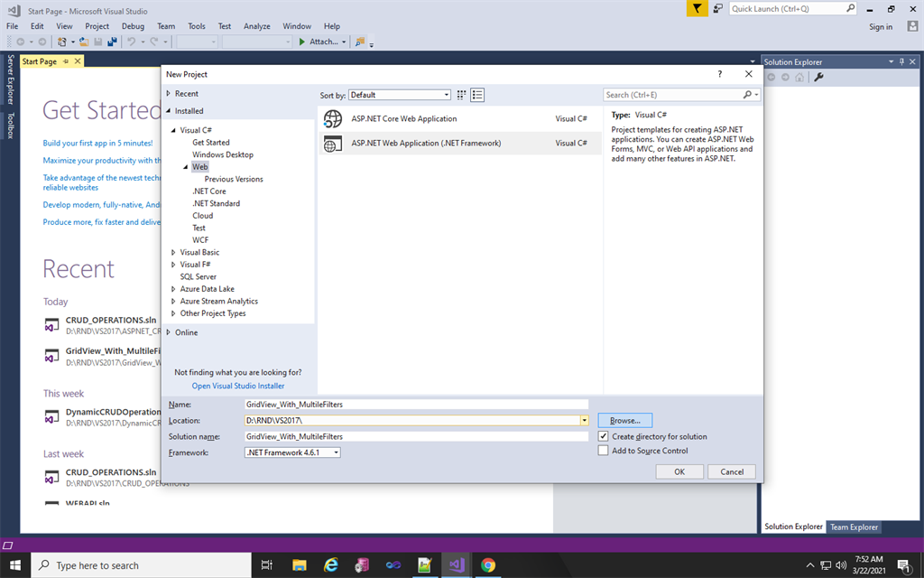Open Visual Studio Installer link
Viewport: 924px width, 578px height.
coord(237,386)
